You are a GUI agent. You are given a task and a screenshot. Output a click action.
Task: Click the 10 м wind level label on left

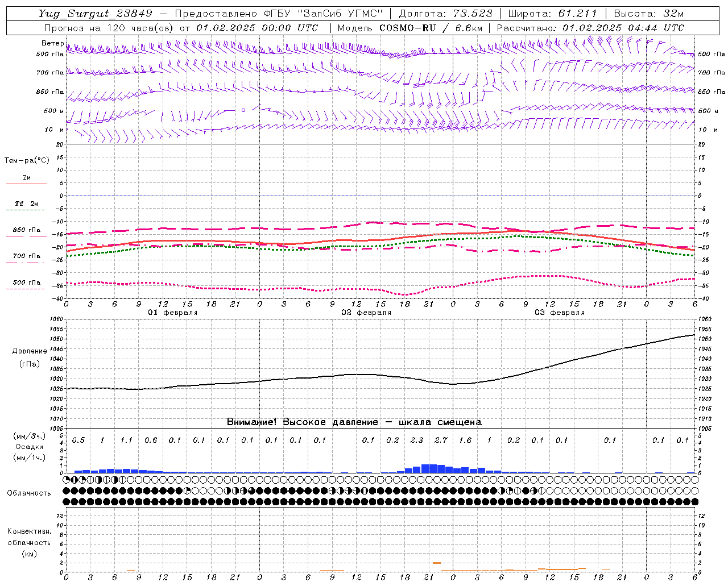[x=55, y=130]
